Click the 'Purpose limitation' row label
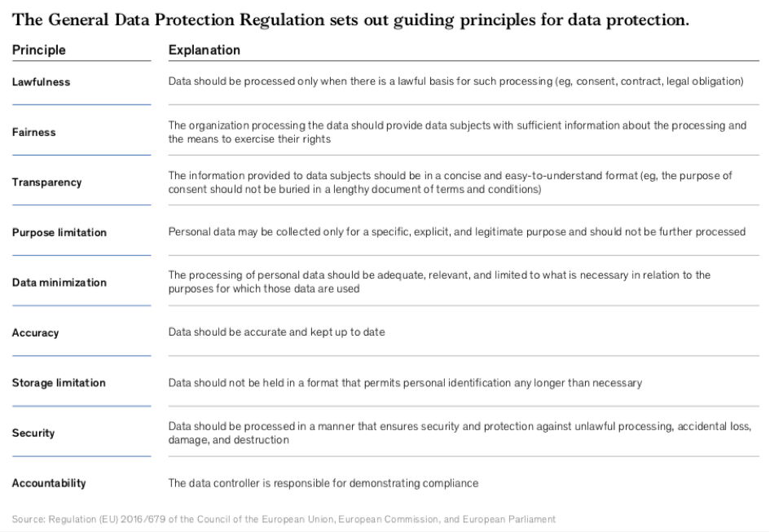770x532 pixels. tap(59, 233)
